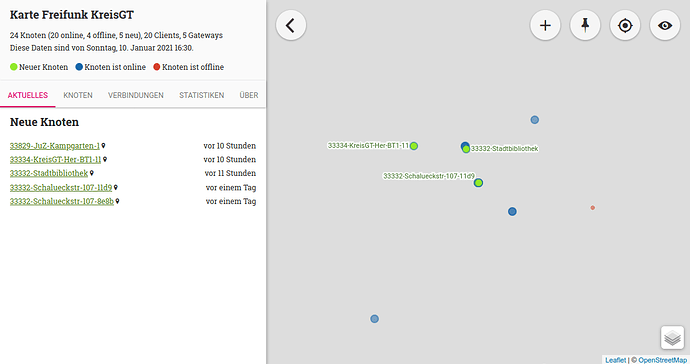Click the 'Karte Freifunk KreisGT' title
Screen dimensions: 690x364
tap(72, 15)
